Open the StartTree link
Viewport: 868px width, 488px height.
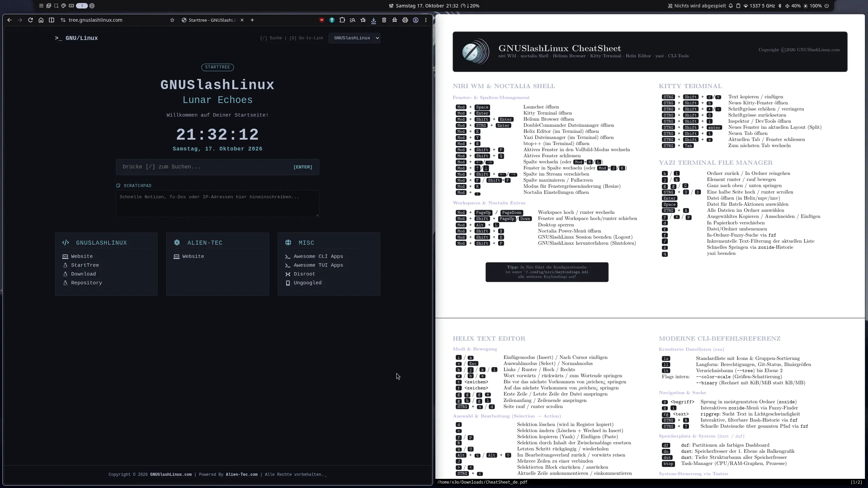pos(85,265)
